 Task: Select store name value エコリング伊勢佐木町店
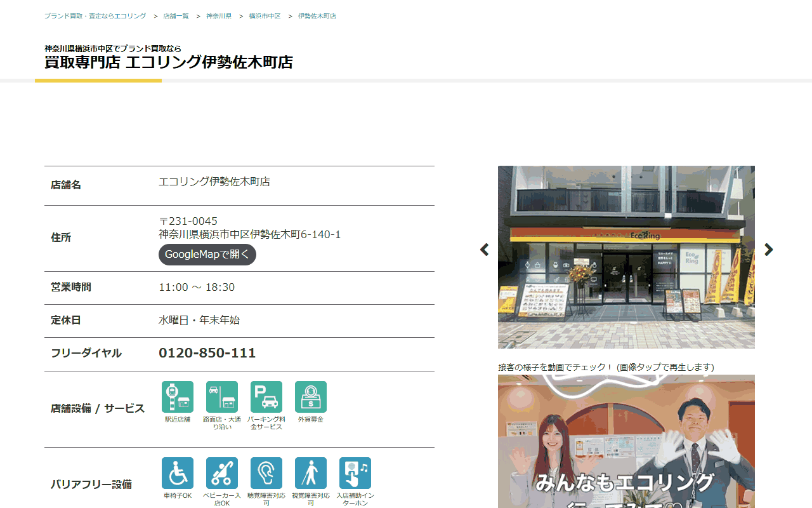[214, 182]
